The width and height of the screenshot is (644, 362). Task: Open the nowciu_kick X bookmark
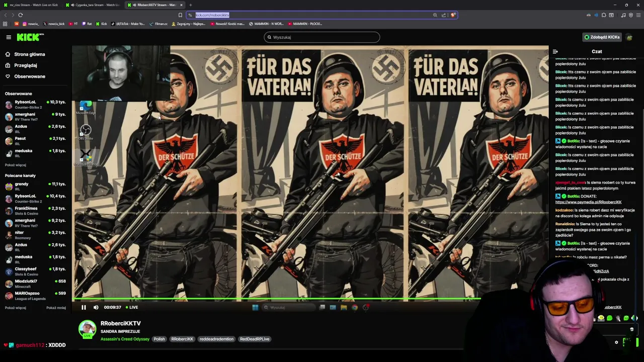[54, 24]
